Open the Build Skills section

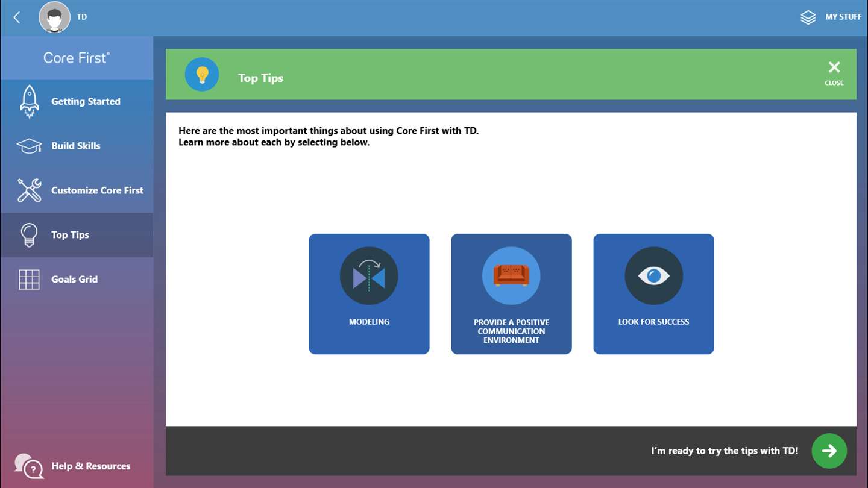[x=77, y=146]
